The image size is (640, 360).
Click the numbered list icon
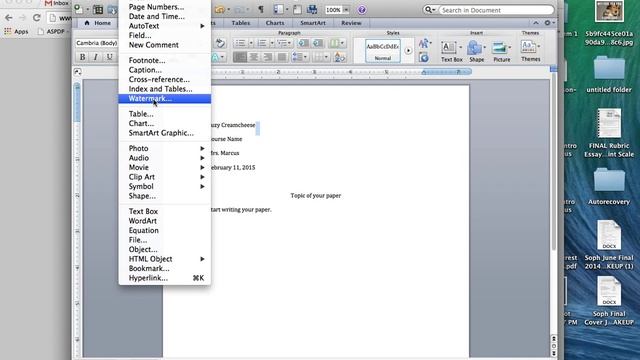(262, 43)
